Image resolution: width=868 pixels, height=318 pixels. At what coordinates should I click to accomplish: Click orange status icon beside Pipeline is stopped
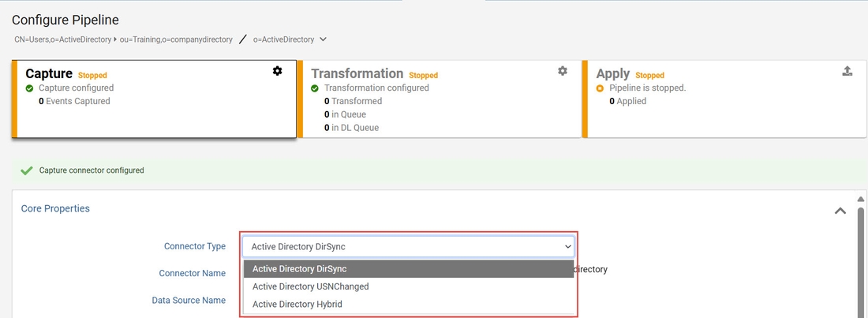coord(600,88)
